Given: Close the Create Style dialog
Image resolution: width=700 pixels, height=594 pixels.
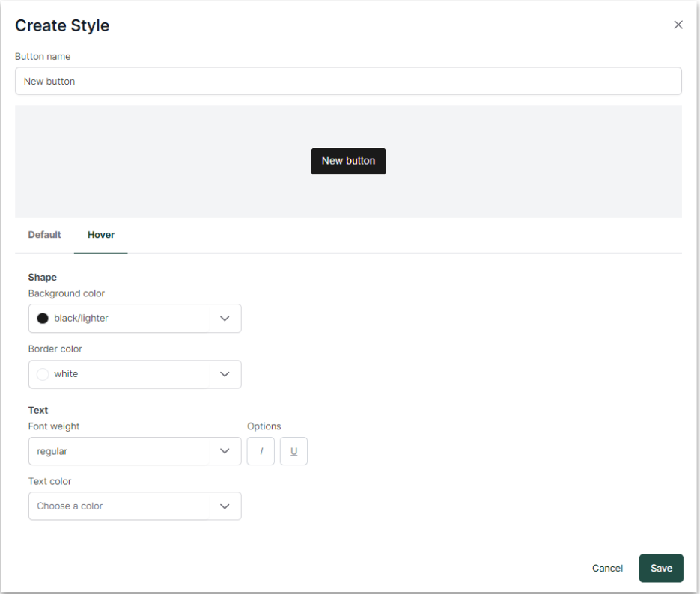Looking at the screenshot, I should 678,25.
